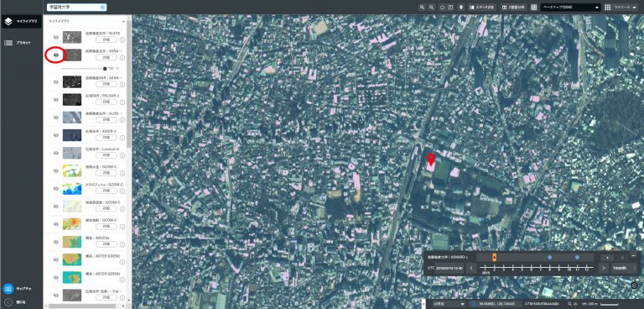This screenshot has height=309, width=644.
Task: Click the layer opacity slider handle
Action: point(105,69)
